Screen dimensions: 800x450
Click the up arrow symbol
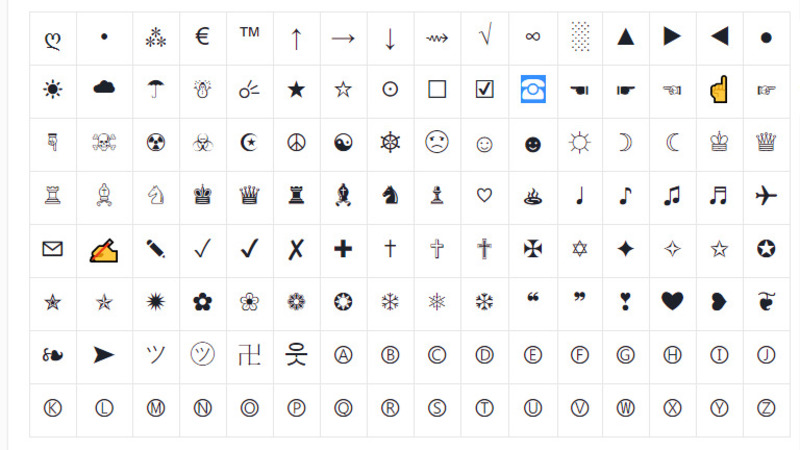click(x=296, y=39)
